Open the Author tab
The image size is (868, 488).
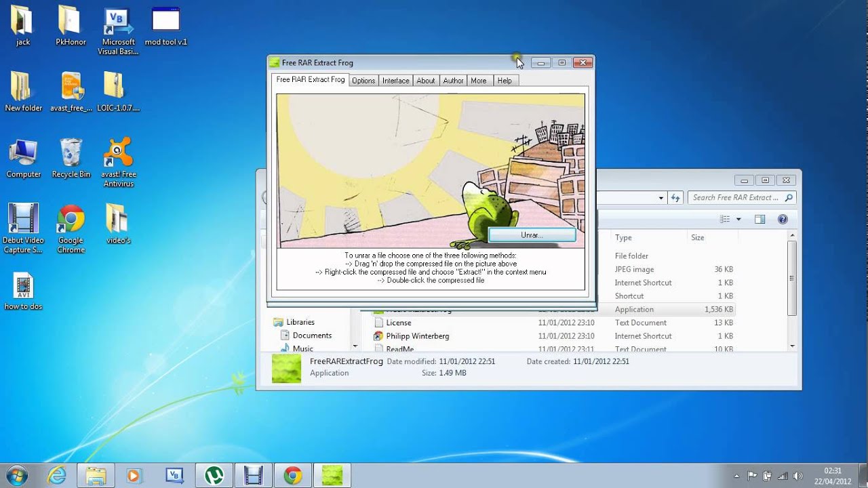(453, 81)
